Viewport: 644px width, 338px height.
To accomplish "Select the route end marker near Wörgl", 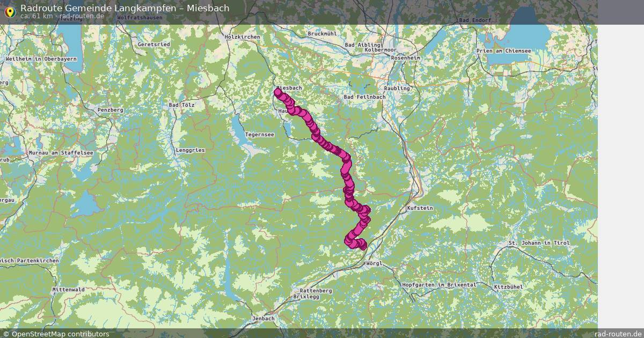I will point(361,245).
